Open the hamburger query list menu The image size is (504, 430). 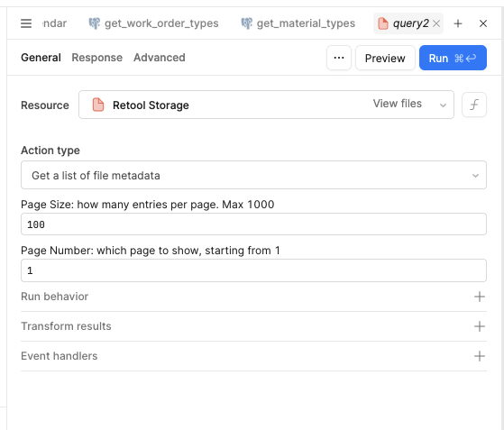coord(26,23)
